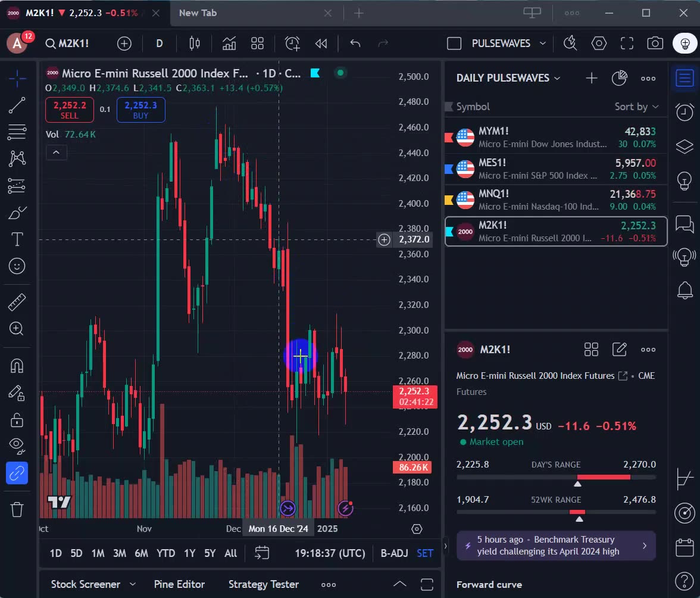Toggle magnet mode for drawings

[17, 366]
